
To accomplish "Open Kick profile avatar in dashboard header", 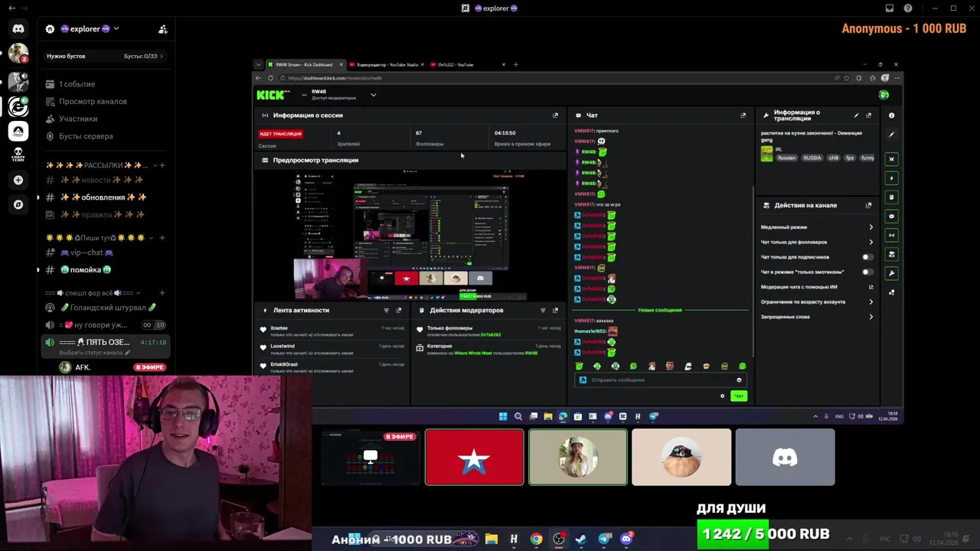I will coord(884,95).
